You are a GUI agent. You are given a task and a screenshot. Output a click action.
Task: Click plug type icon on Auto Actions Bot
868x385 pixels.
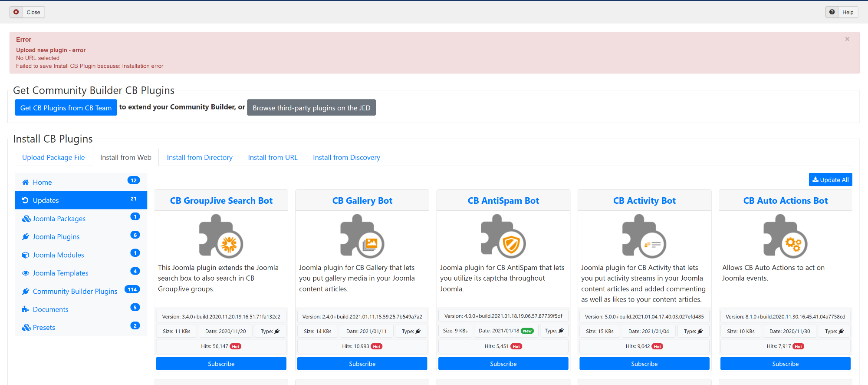(x=842, y=331)
